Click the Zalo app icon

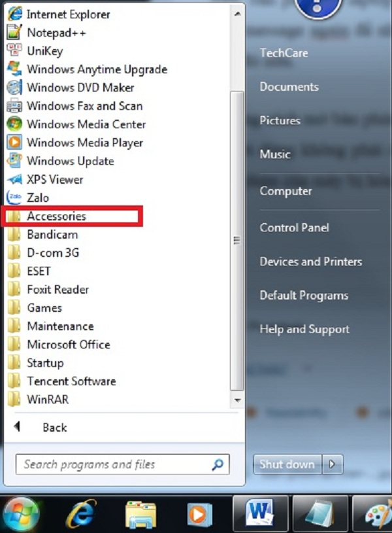(14, 197)
